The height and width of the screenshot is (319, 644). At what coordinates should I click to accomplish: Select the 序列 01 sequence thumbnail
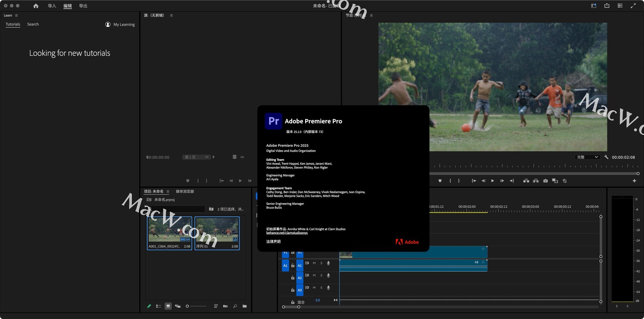click(217, 230)
